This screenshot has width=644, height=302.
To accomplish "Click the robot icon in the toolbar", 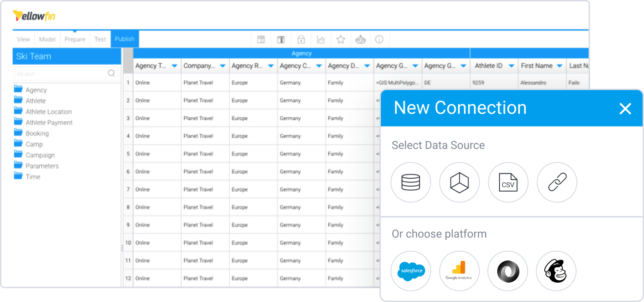I will click(x=360, y=40).
